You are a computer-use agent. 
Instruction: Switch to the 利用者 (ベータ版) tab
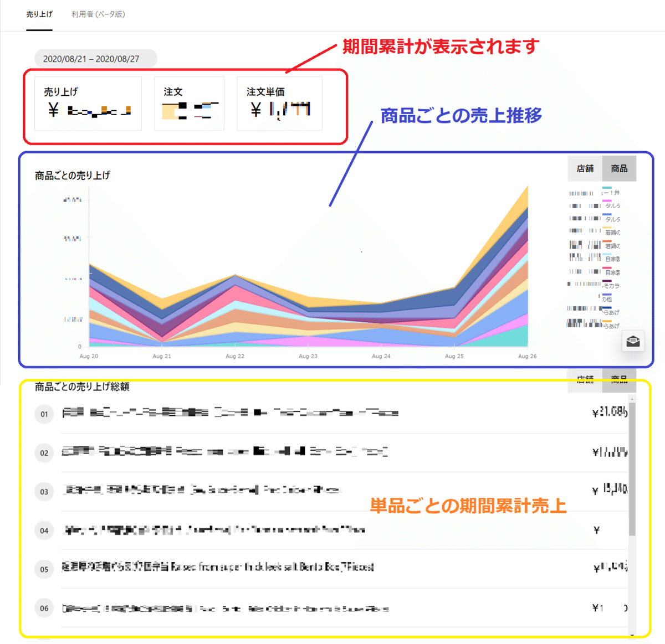98,14
